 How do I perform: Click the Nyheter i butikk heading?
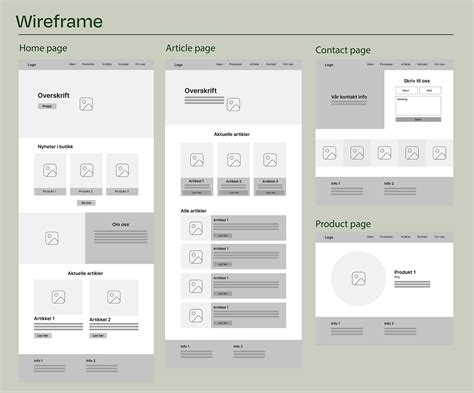(x=55, y=147)
